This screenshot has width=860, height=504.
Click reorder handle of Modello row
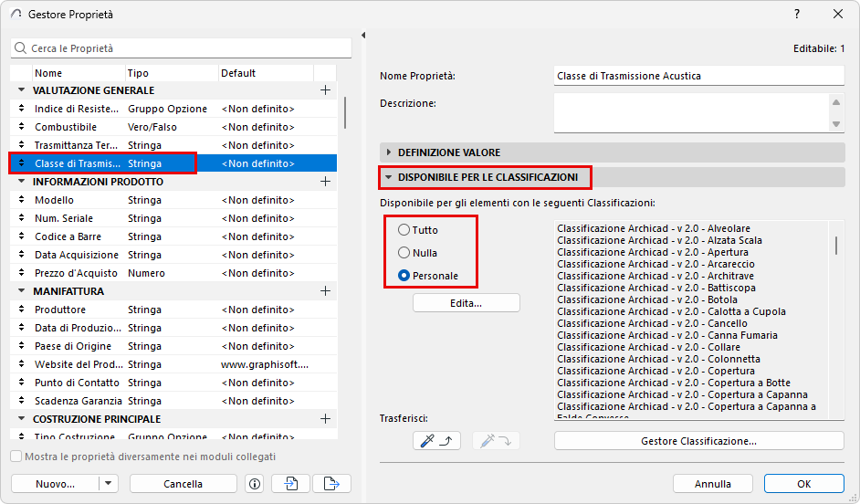coord(21,200)
